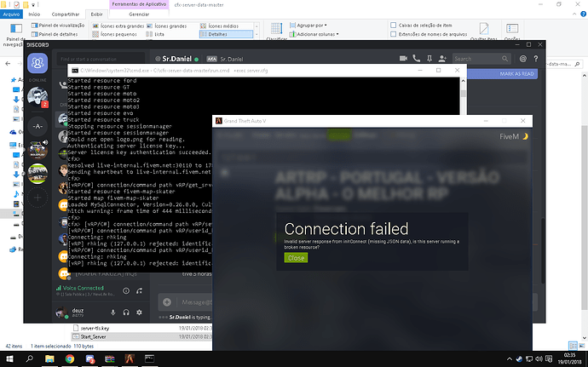This screenshot has width=588, height=367.
Task: Click Discord Search field
Action: click(481, 59)
